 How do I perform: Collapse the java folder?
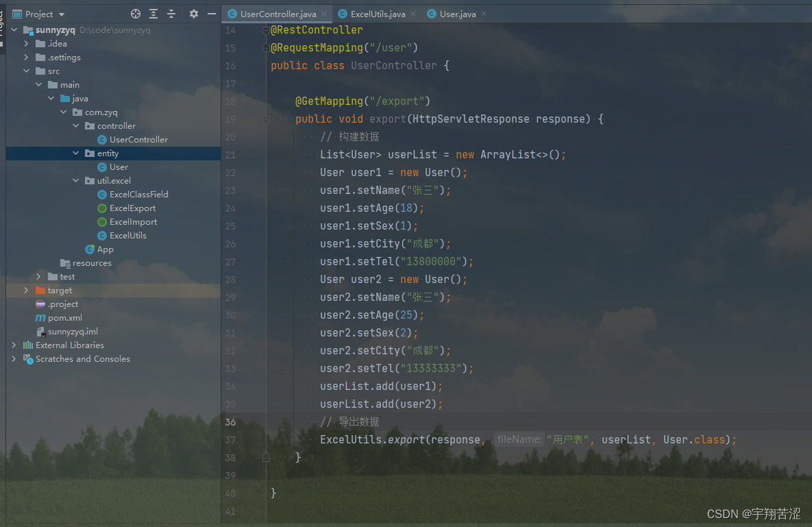tap(51, 99)
